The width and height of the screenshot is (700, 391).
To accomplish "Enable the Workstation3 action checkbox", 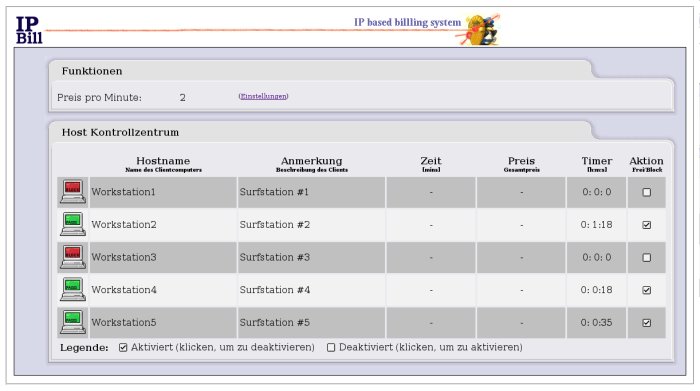I will 646,258.
